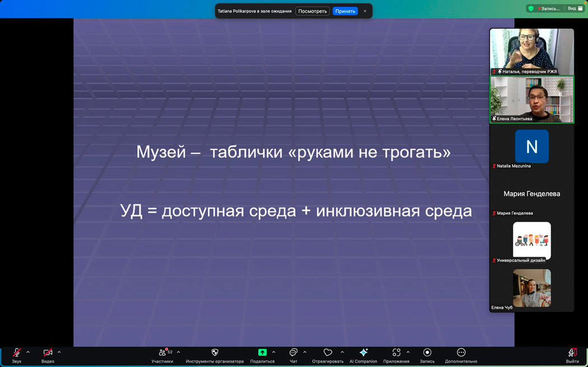The width and height of the screenshot is (588, 367).
Task: Select Елена Леонтьева's video thumbnail
Action: pos(531,99)
